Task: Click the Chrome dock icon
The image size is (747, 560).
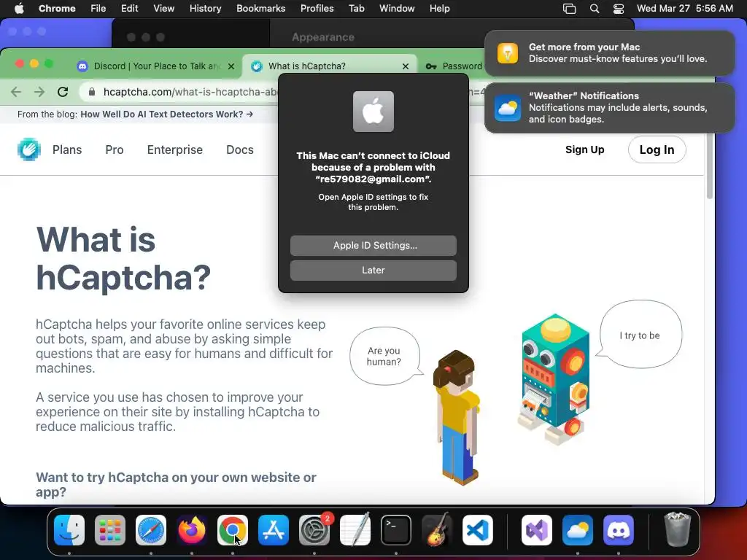Action: tap(233, 530)
